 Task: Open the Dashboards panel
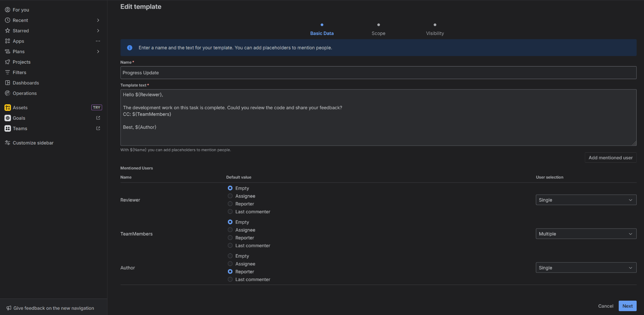tap(26, 83)
